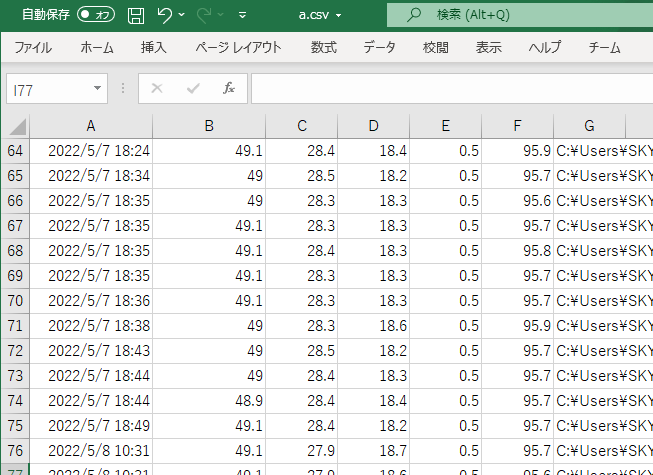
Task: Click cell with 2022/5/8 10:31 in row 76
Action: pos(91,450)
